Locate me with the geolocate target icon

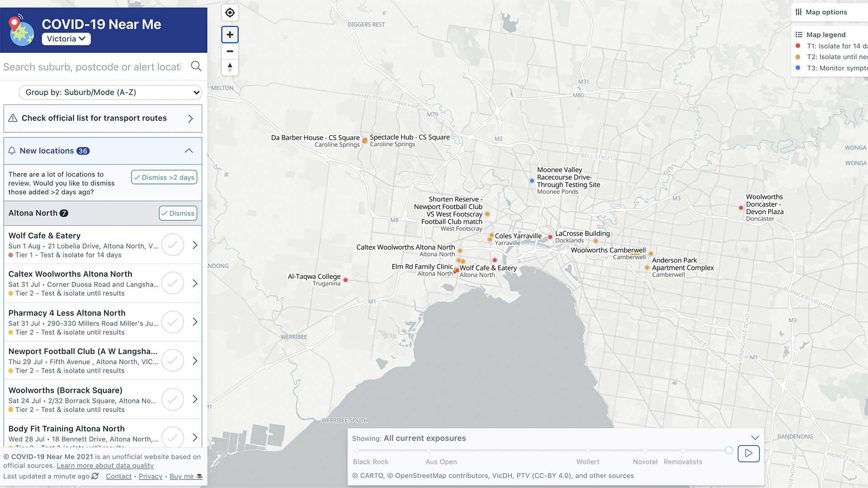(230, 13)
